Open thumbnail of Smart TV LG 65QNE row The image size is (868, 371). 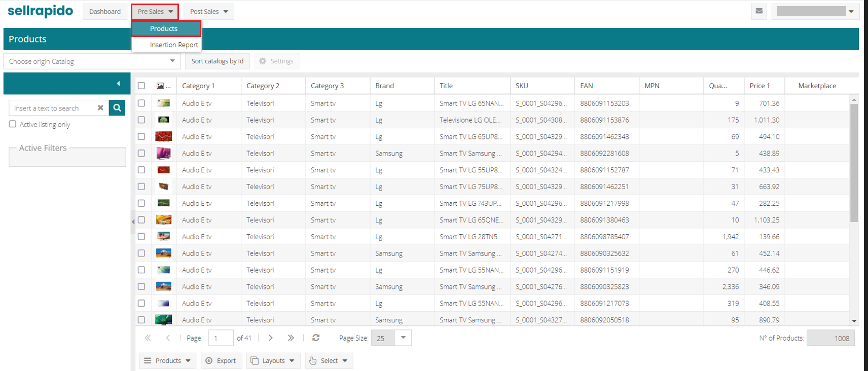click(x=163, y=219)
